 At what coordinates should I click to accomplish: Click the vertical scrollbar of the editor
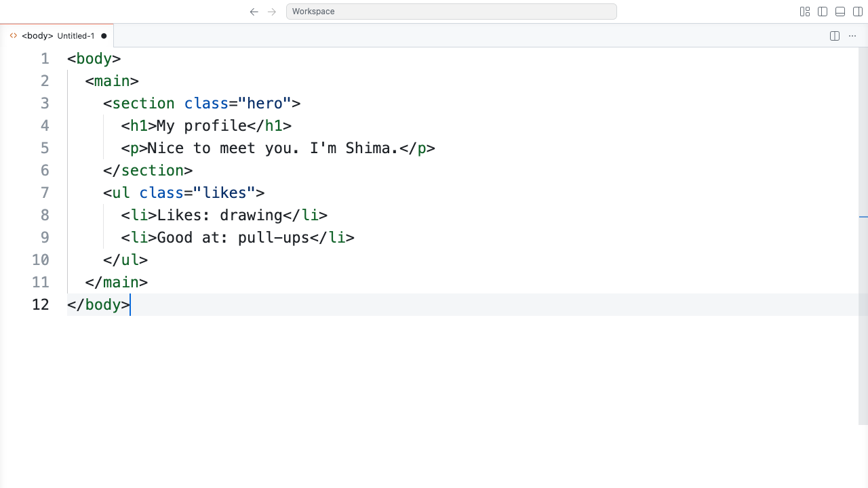pyautogui.click(x=863, y=236)
